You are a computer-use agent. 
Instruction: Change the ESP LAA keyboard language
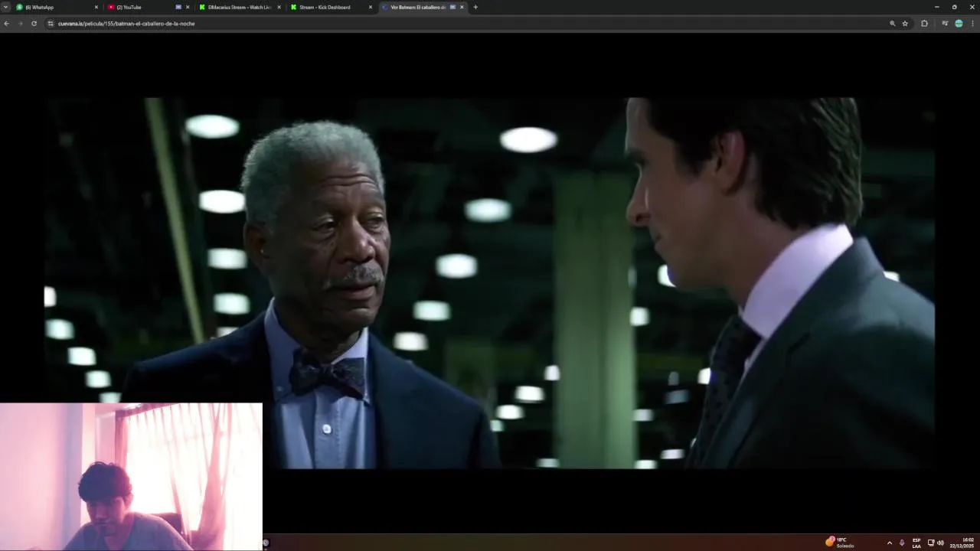pyautogui.click(x=916, y=543)
